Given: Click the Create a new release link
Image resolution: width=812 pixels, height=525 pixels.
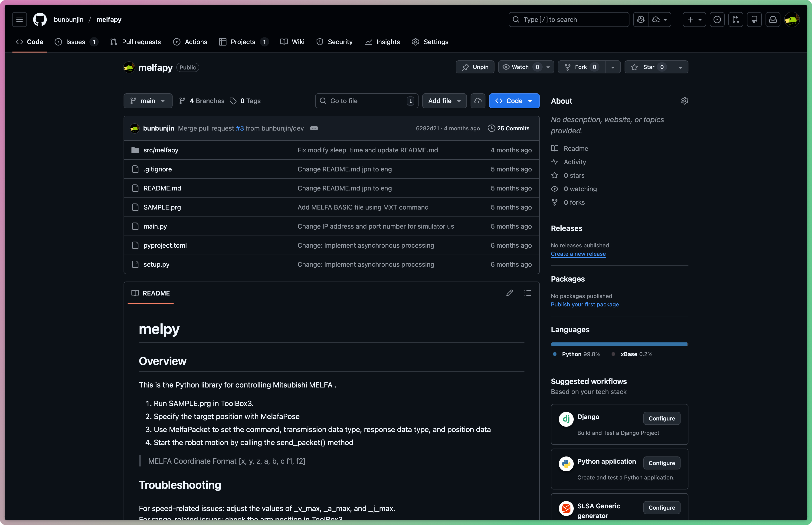Looking at the screenshot, I should 578,254.
